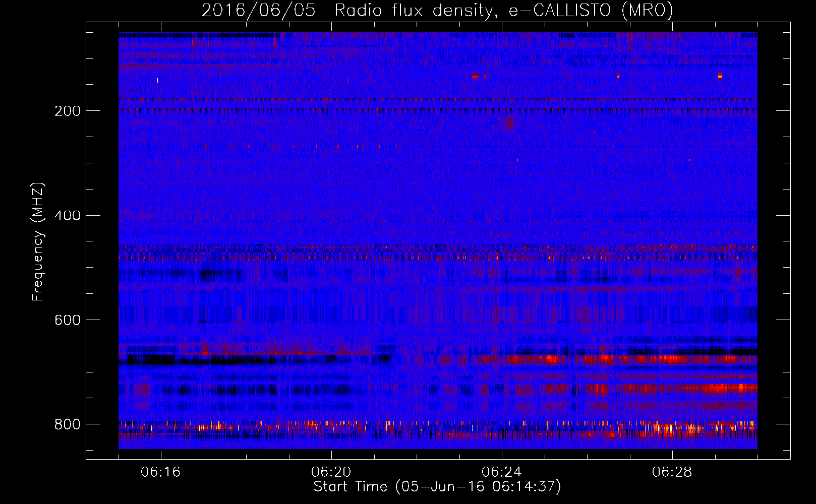The width and height of the screenshot is (816, 504).
Task: Click the Y-axis label "Frequency (MHZ)"
Action: [x=38, y=242]
